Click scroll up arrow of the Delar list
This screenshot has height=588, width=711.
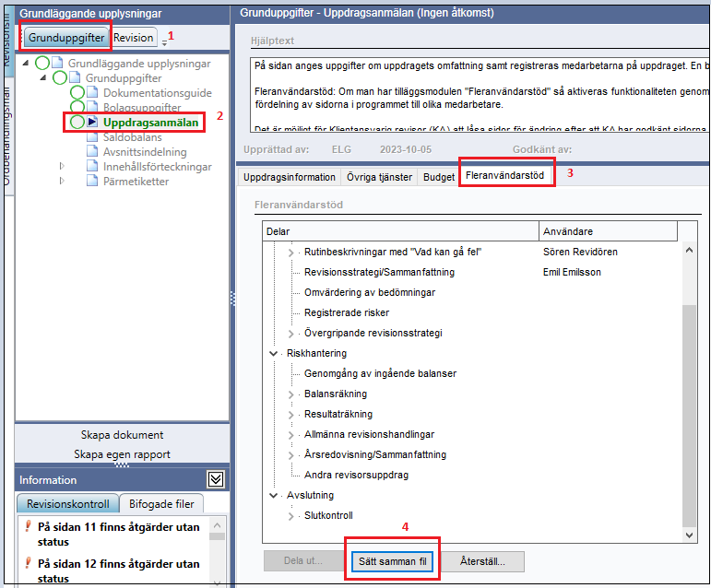[689, 250]
